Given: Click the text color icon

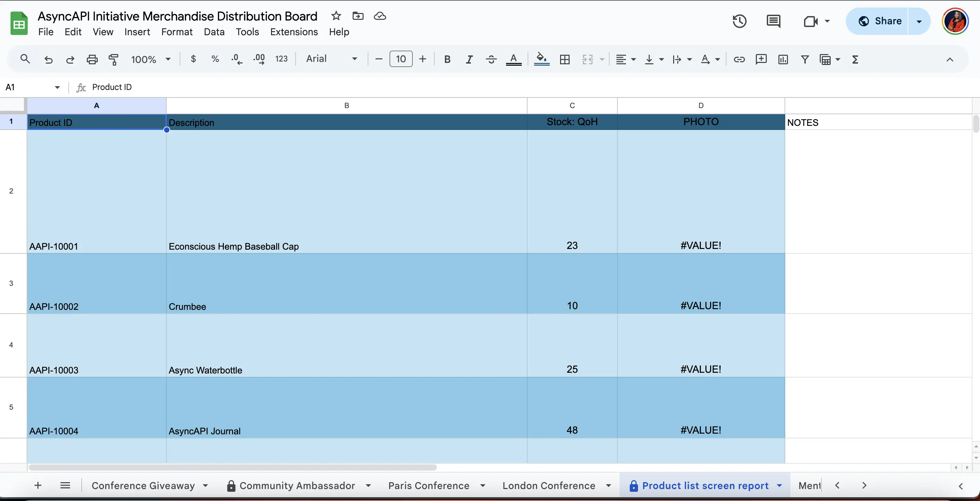Looking at the screenshot, I should tap(514, 59).
